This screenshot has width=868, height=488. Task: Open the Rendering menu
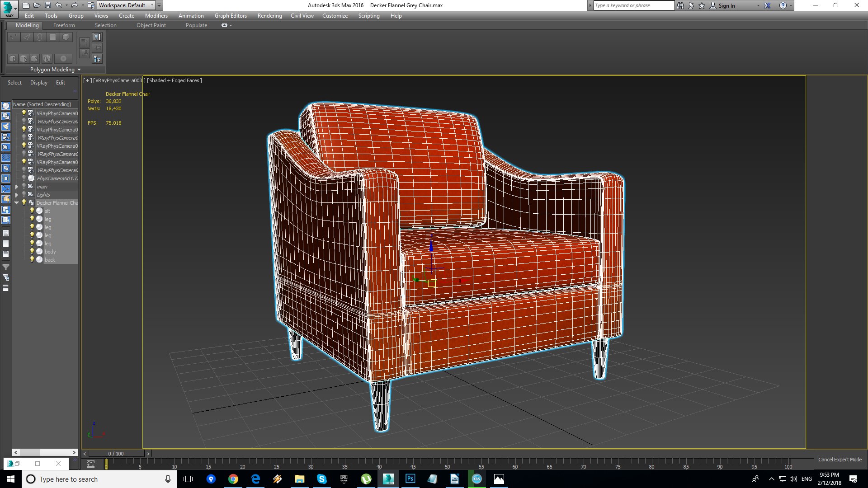(x=270, y=16)
